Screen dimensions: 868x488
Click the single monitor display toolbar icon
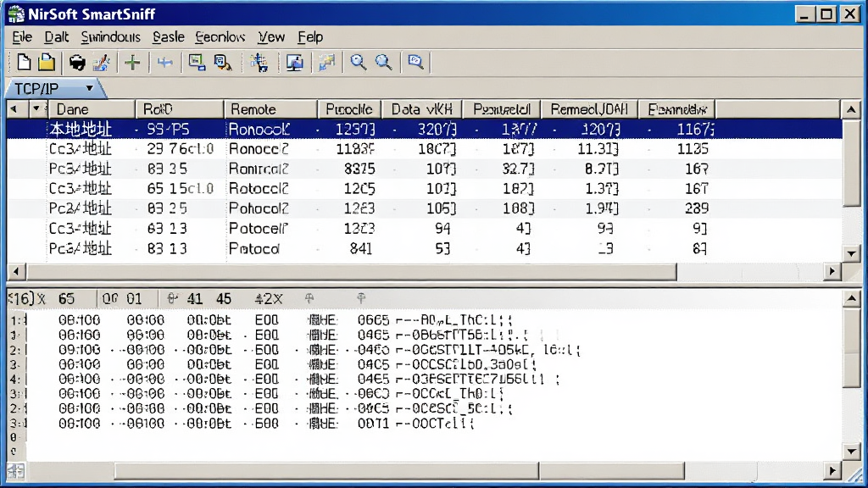294,63
